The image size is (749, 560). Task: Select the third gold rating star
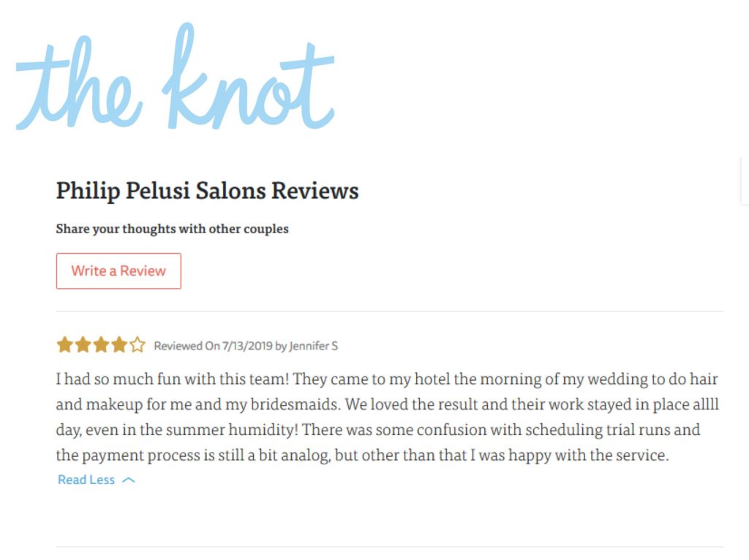[x=101, y=344]
